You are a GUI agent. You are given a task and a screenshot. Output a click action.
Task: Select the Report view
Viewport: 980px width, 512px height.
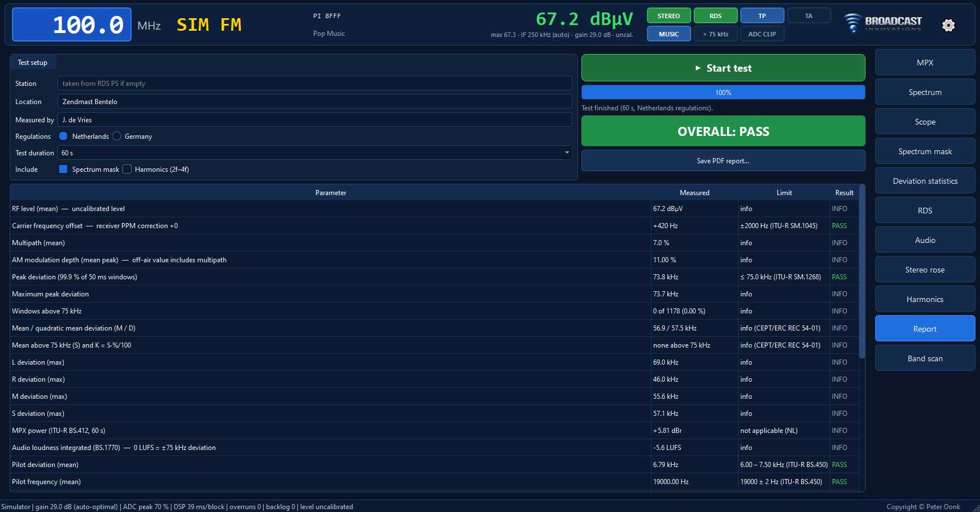(x=925, y=329)
